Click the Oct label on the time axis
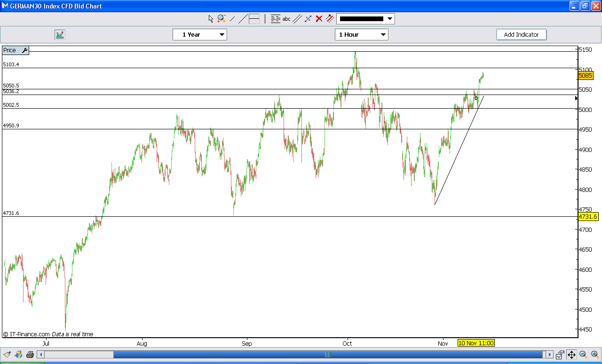 (347, 343)
